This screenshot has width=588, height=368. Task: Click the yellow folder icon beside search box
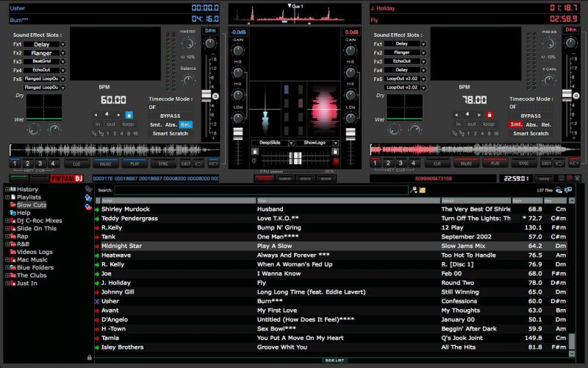[422, 190]
